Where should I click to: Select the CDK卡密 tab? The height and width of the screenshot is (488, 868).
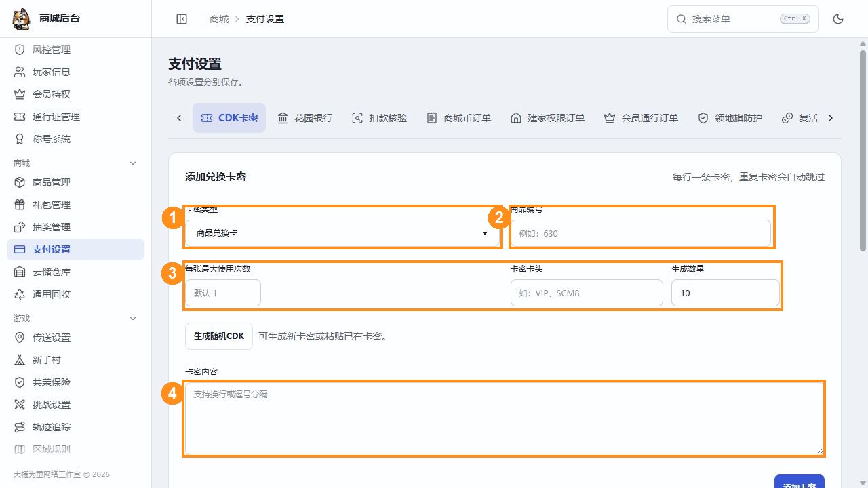click(x=229, y=118)
